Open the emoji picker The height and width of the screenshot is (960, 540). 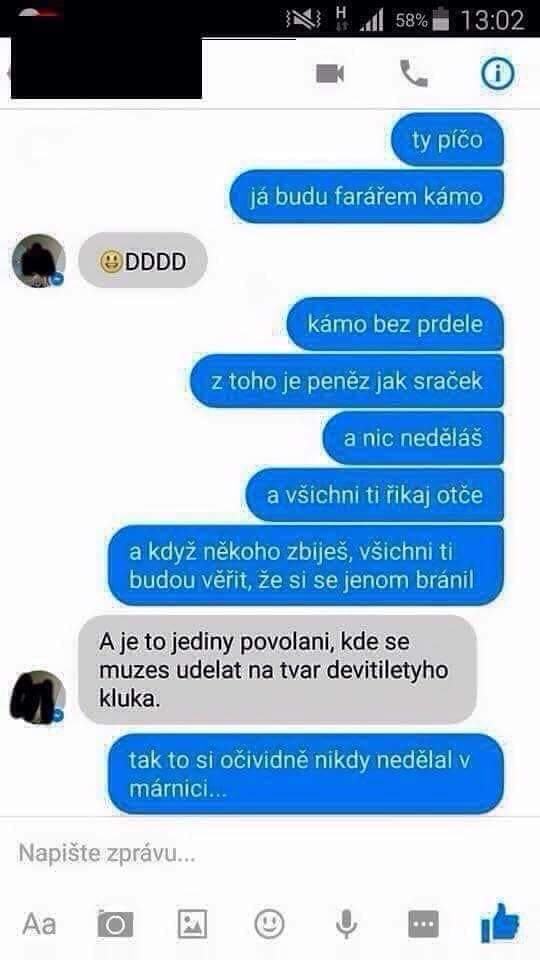[269, 923]
